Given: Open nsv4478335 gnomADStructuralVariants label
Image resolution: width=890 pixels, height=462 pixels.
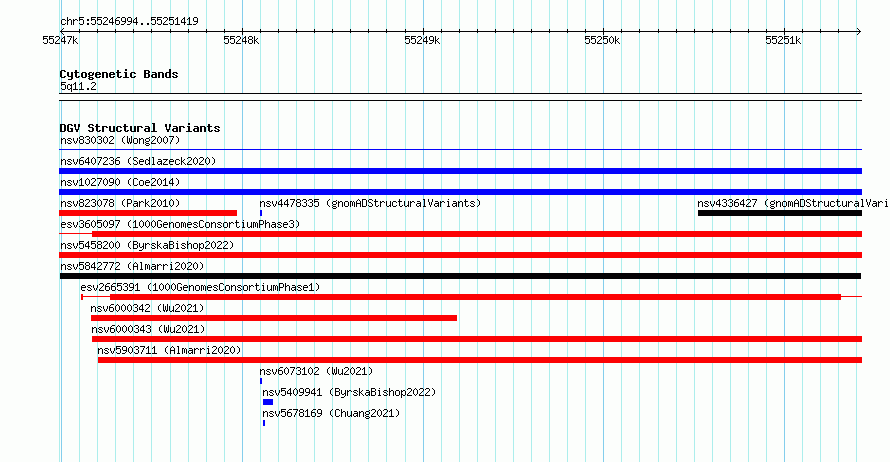Looking at the screenshot, I should pyautogui.click(x=370, y=203).
